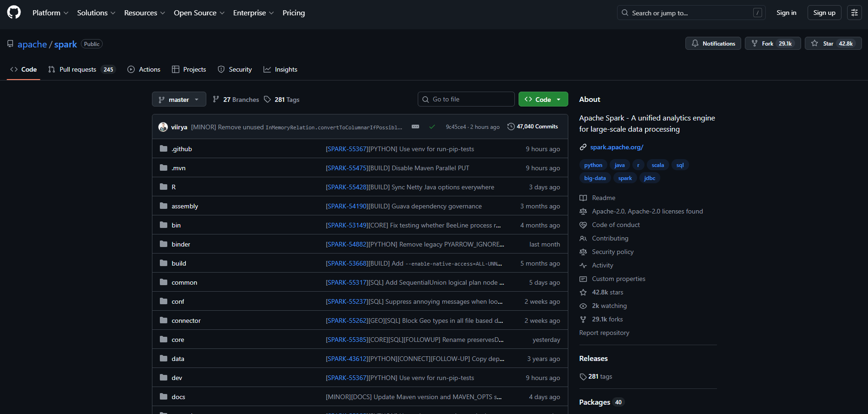Click the Sign up button
The height and width of the screenshot is (414, 868).
point(824,13)
